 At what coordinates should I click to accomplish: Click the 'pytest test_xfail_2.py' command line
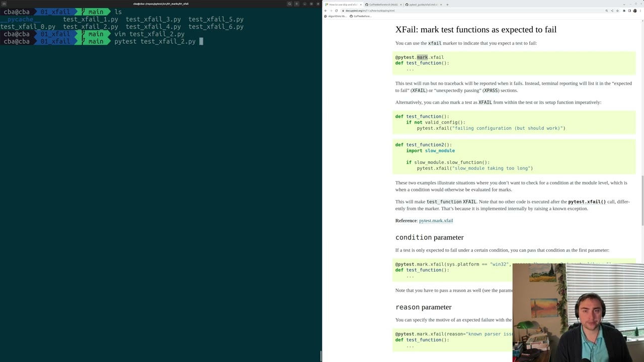click(155, 42)
